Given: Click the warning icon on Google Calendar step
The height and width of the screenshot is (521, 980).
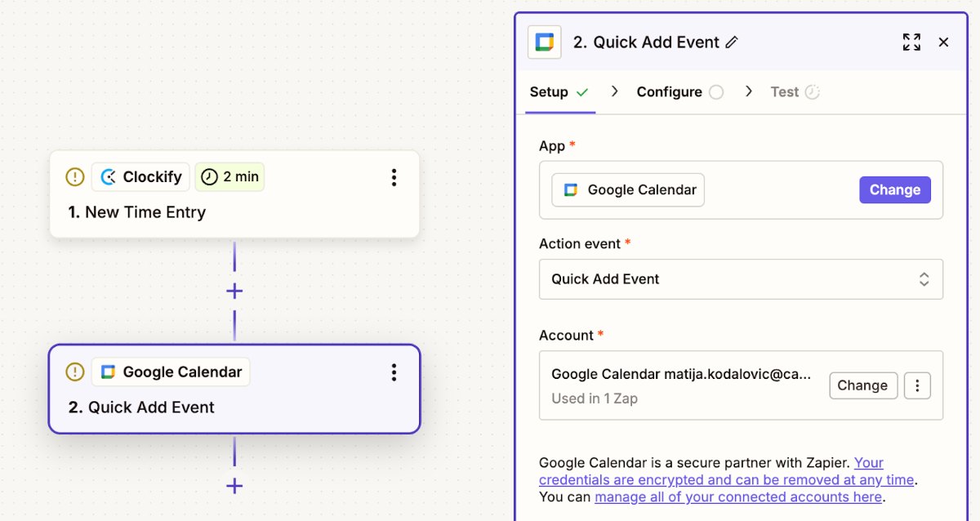Looking at the screenshot, I should 75,372.
